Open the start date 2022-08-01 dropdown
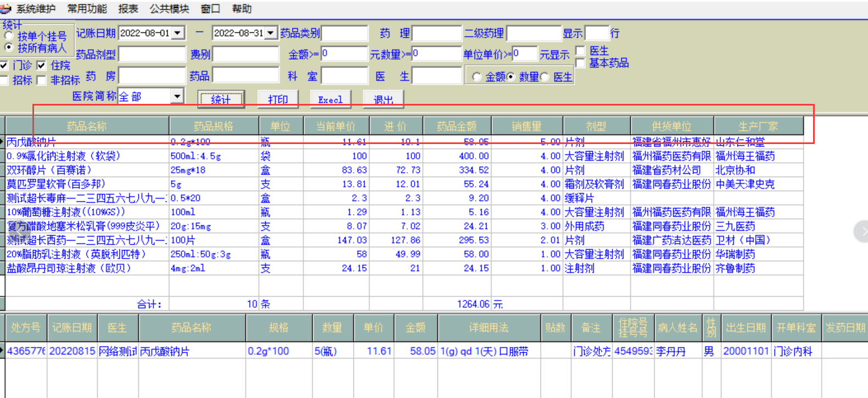Image resolution: width=868 pixels, height=398 pixels. click(177, 33)
